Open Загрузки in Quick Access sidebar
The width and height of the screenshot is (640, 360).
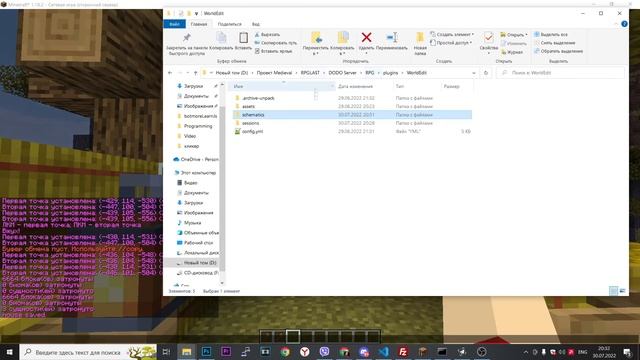tap(193, 86)
